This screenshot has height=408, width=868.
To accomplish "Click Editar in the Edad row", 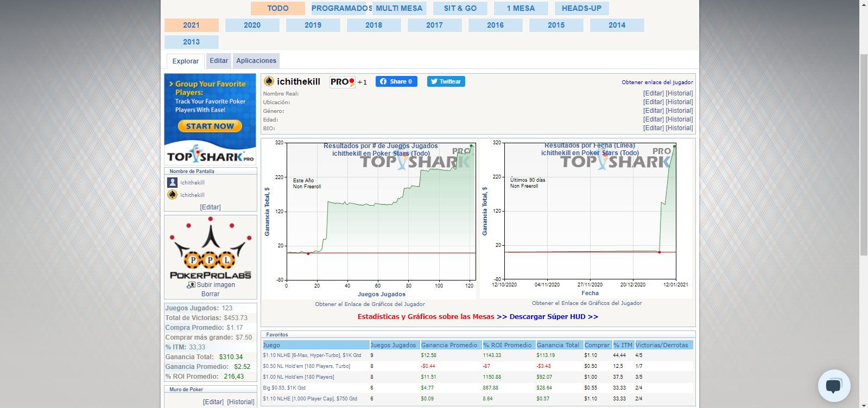I will (654, 119).
